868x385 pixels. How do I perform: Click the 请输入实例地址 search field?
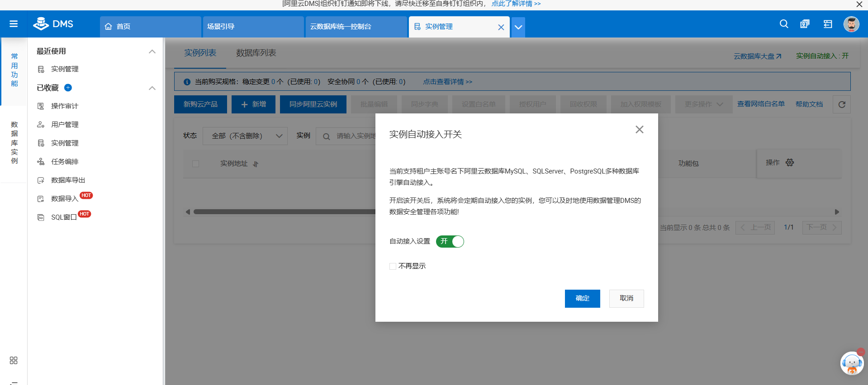pyautogui.click(x=346, y=136)
